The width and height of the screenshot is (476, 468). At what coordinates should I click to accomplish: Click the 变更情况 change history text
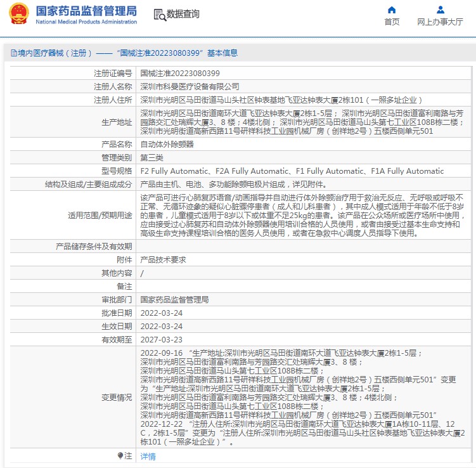click(303, 397)
